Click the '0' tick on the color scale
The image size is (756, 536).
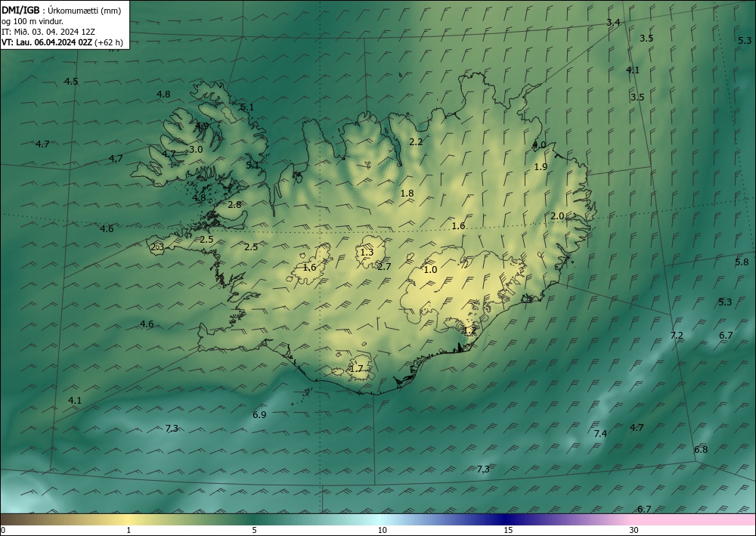point(3,530)
